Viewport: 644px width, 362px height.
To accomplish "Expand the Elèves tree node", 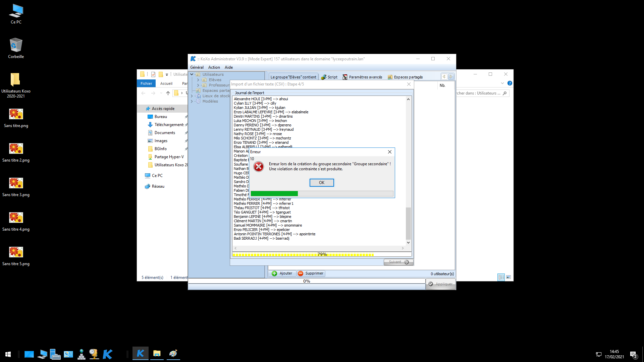I will coord(198,80).
